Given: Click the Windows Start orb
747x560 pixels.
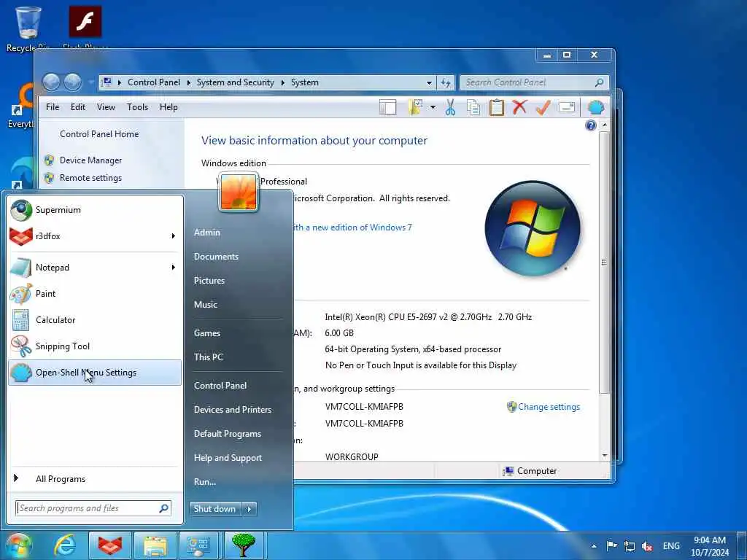Looking at the screenshot, I should click(x=19, y=545).
